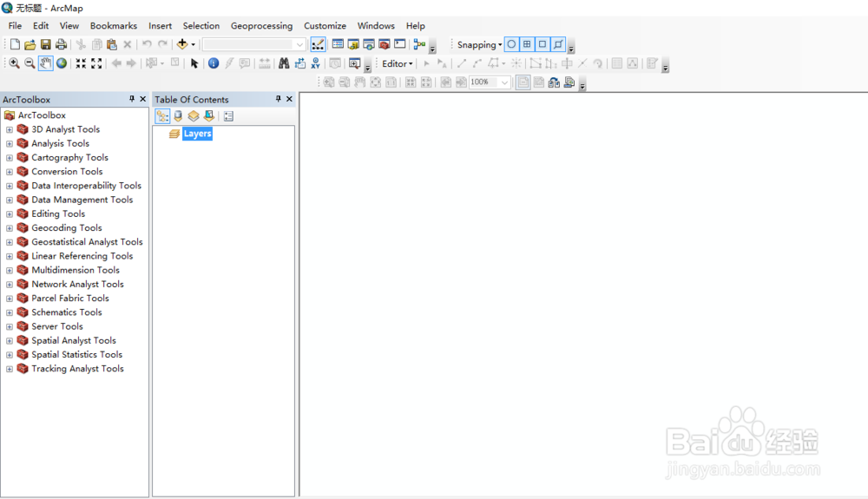This screenshot has height=499, width=868.
Task: Click the Fixed Zoom Out icon
Action: [96, 63]
